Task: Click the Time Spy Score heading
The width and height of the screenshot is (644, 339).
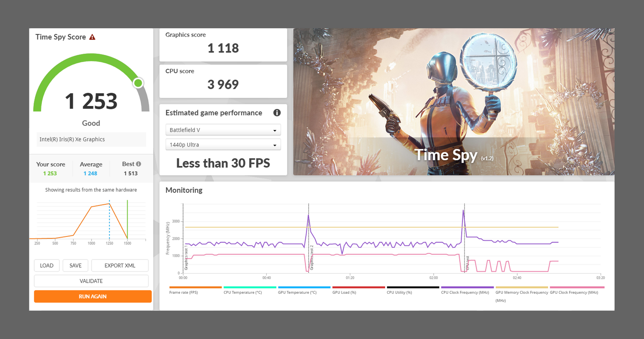Action: [61, 37]
